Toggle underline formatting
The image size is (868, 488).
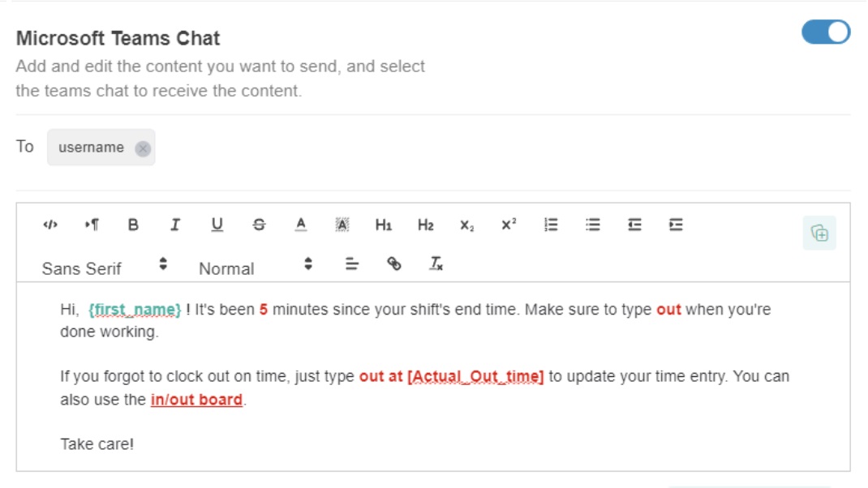pos(217,225)
